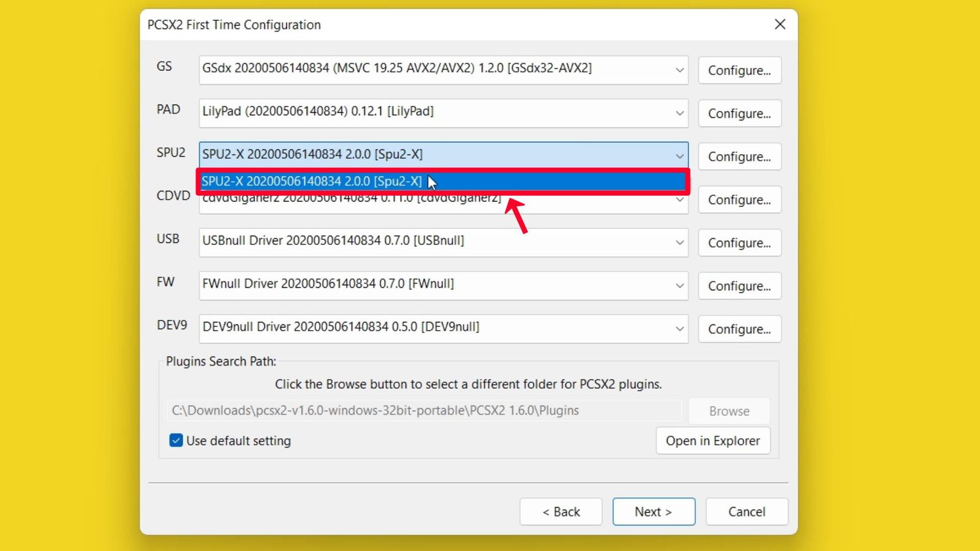
Task: Open the DEV9 DEV9null Driver dropdown
Action: click(x=443, y=328)
